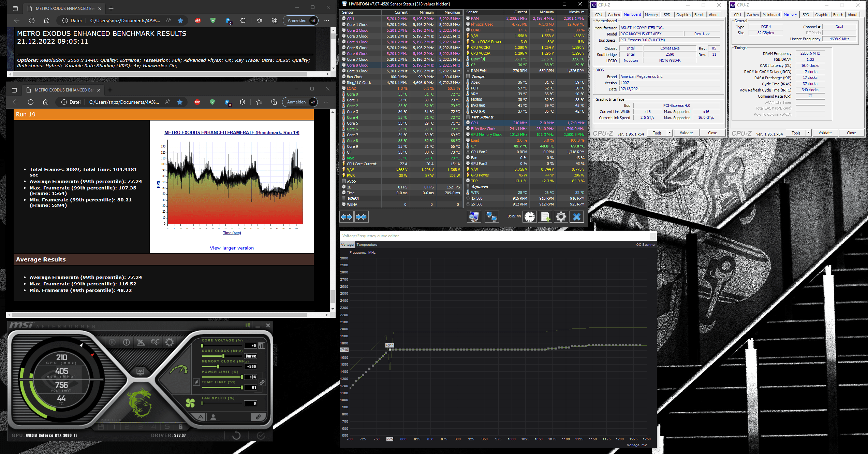
Task: Open SPD tab in CPU-Z Memory window
Action: [806, 15]
